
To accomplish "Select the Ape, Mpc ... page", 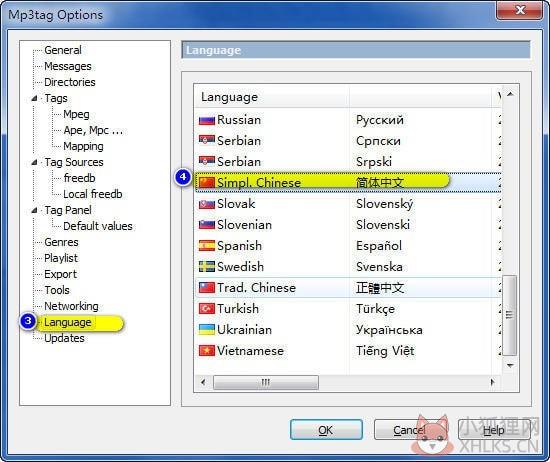I will click(x=93, y=130).
